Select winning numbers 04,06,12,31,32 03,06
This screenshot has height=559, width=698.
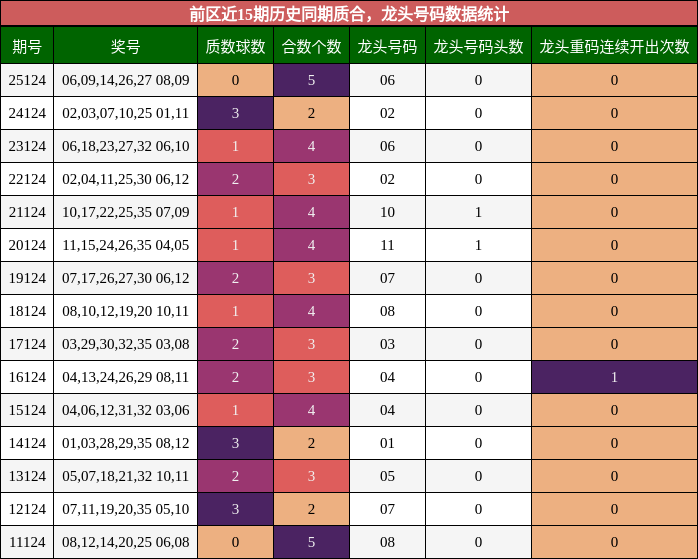pos(126,410)
